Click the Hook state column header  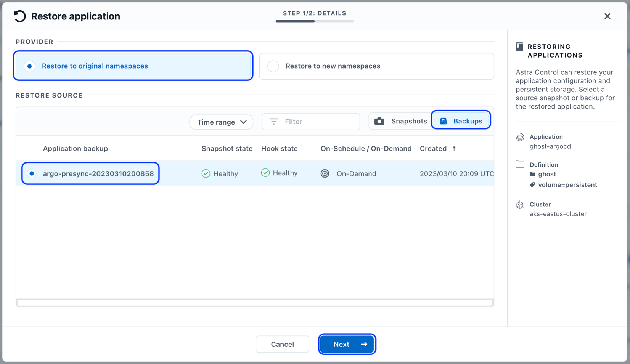click(x=279, y=148)
